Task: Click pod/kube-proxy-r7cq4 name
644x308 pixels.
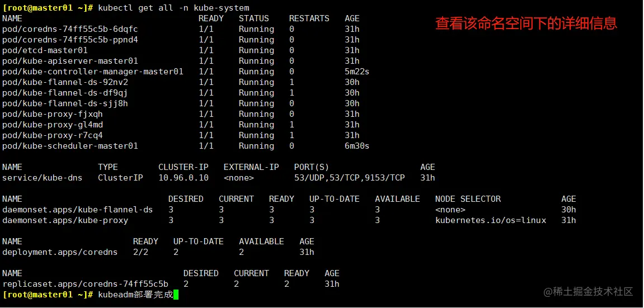Action: (52, 135)
